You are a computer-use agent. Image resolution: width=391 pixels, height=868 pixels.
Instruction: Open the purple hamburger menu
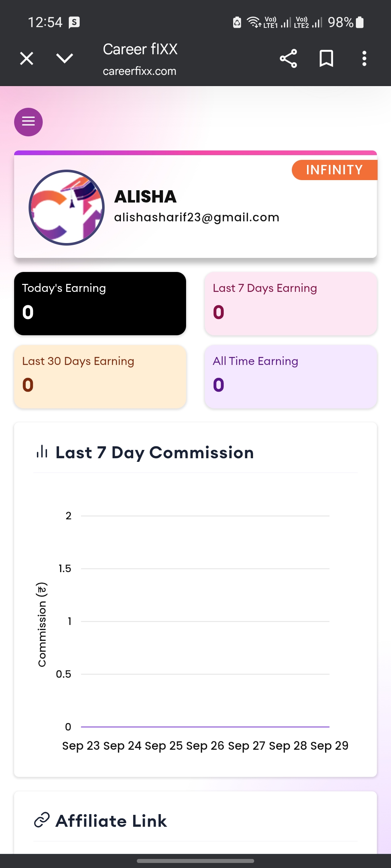point(28,122)
